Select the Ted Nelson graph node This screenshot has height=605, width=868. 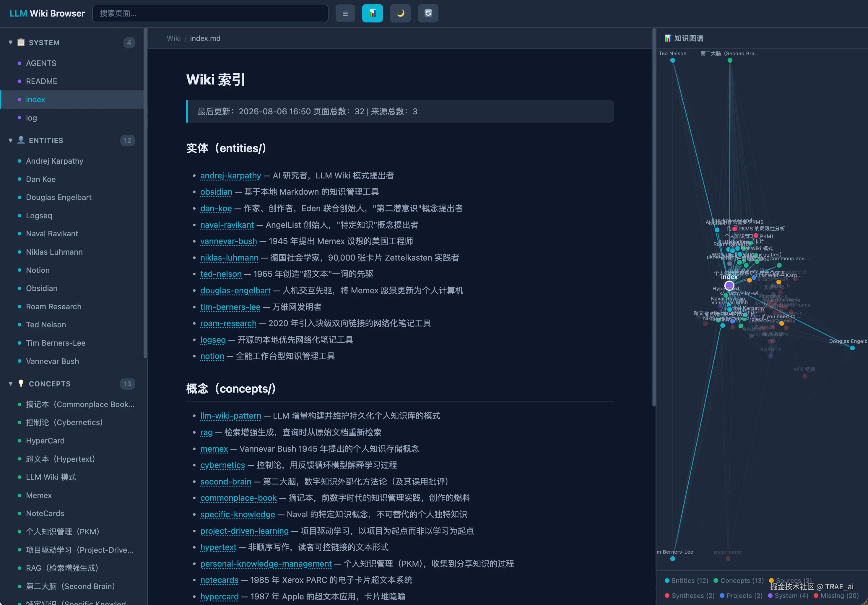click(672, 61)
